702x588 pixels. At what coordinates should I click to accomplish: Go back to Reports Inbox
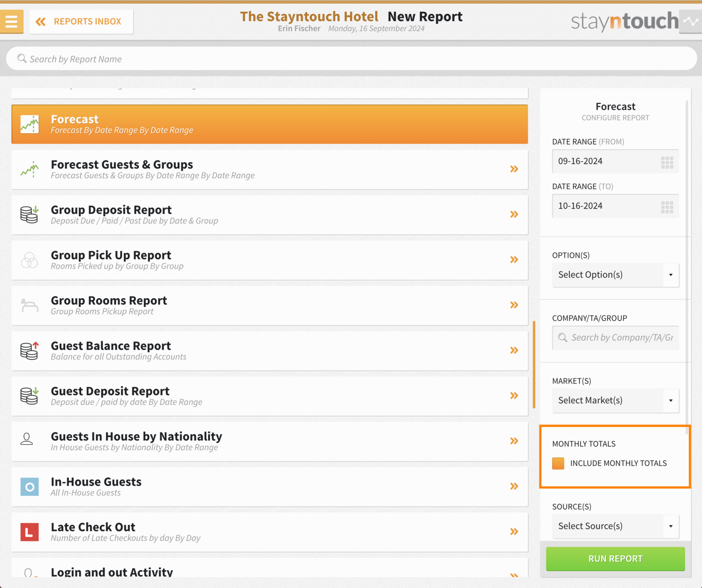pyautogui.click(x=81, y=21)
